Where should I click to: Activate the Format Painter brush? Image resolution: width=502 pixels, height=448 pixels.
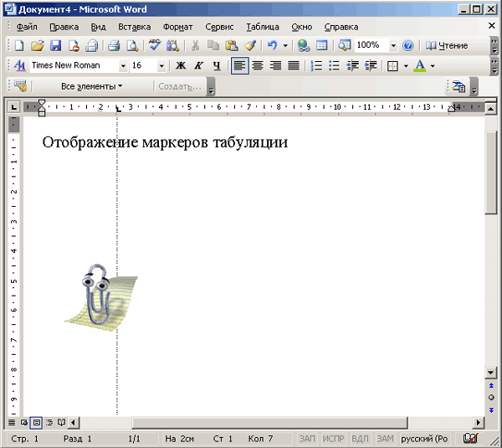(x=250, y=45)
